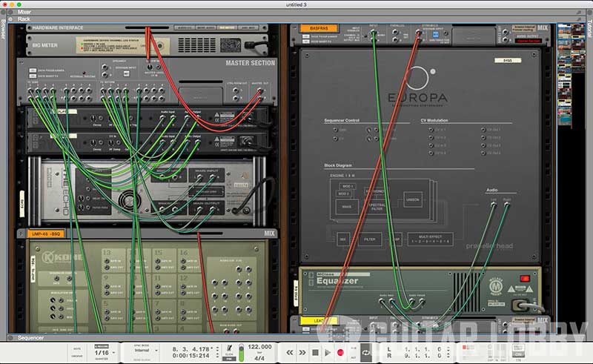The image size is (593, 364).
Task: Detach the Rack into its own window
Action: 579,19
